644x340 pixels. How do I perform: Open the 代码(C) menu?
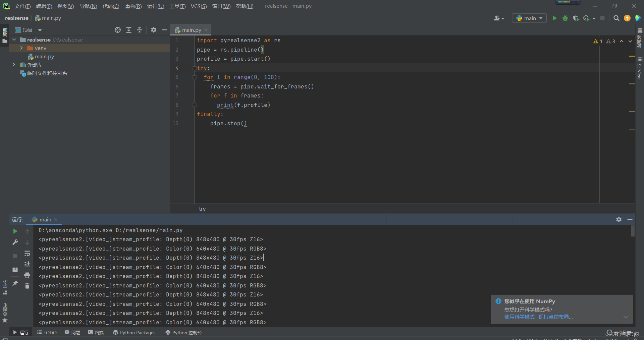click(111, 6)
